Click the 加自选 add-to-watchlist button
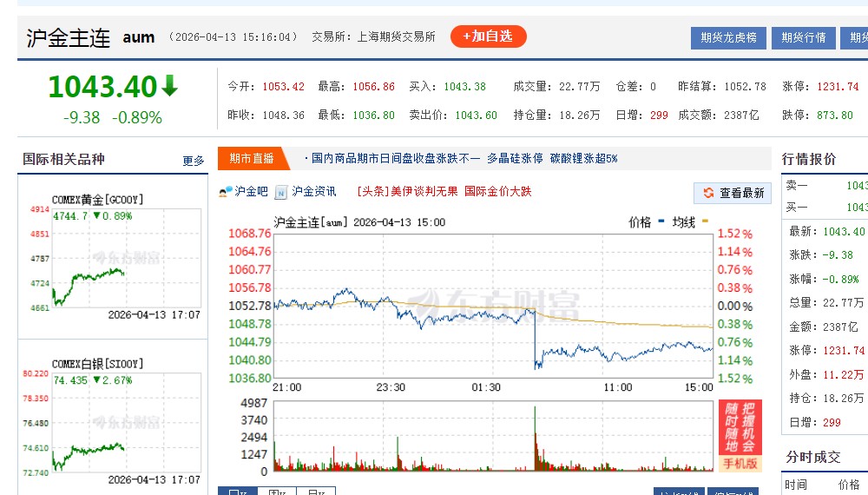This screenshot has width=868, height=495. (x=488, y=36)
